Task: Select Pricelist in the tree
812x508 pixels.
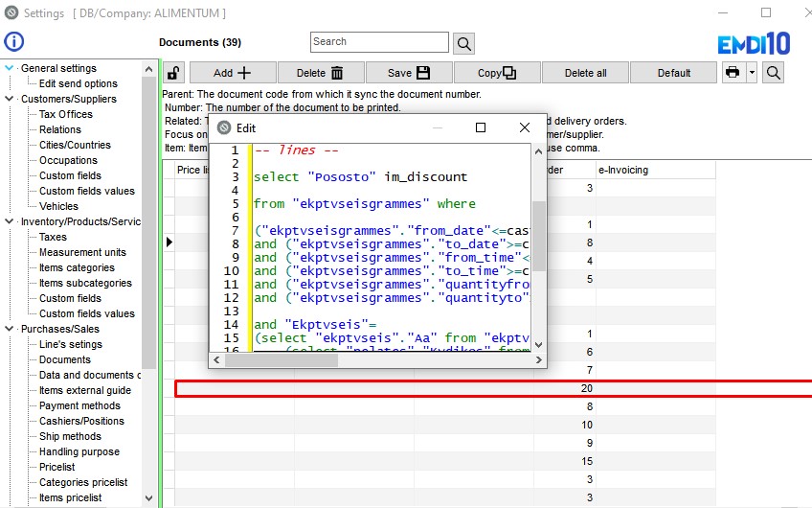Action: pyautogui.click(x=56, y=467)
